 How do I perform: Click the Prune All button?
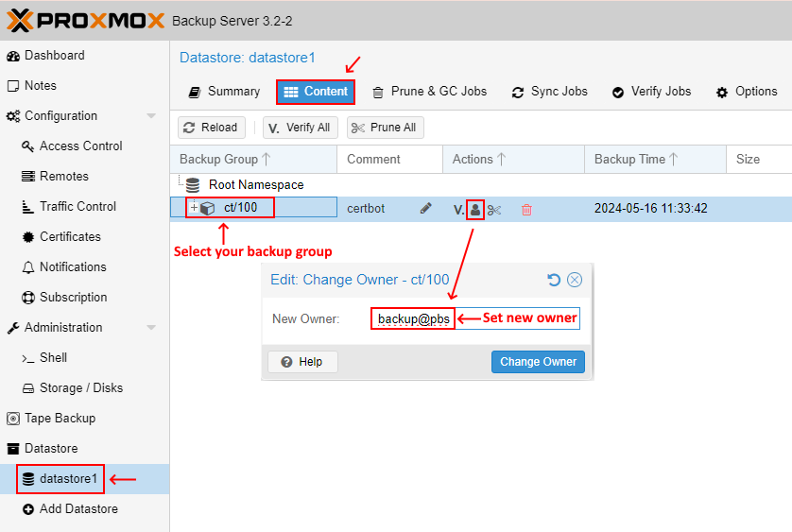point(385,128)
